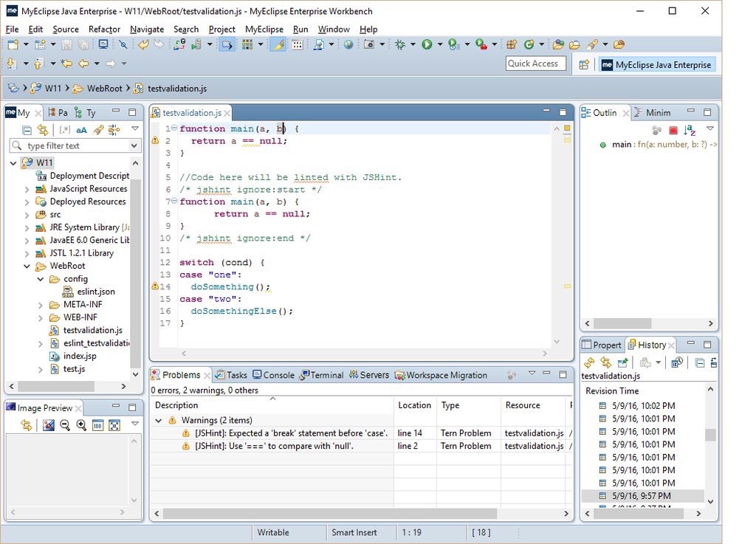Viewport: 756px width, 544px height.
Task: Switch to the Console tab
Action: tap(273, 375)
